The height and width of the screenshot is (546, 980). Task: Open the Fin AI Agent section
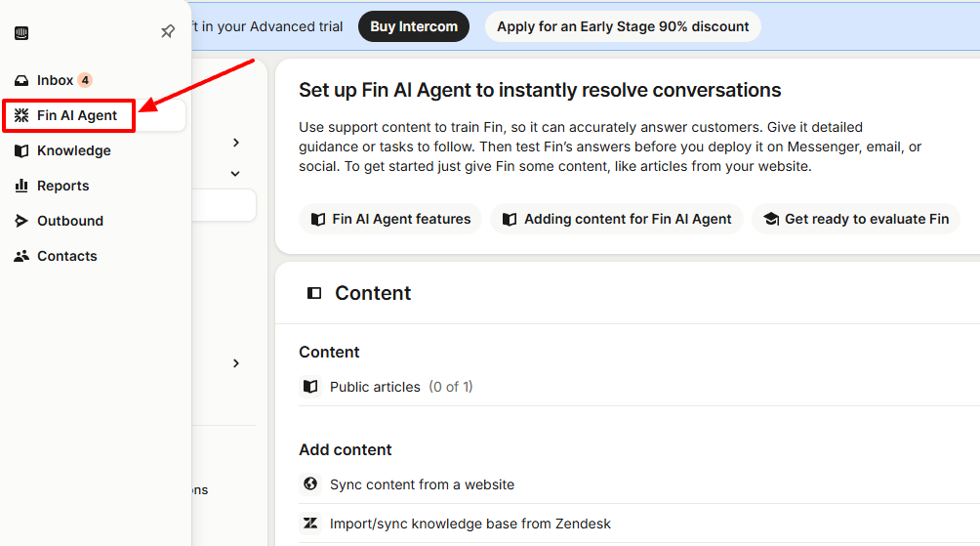point(77,115)
